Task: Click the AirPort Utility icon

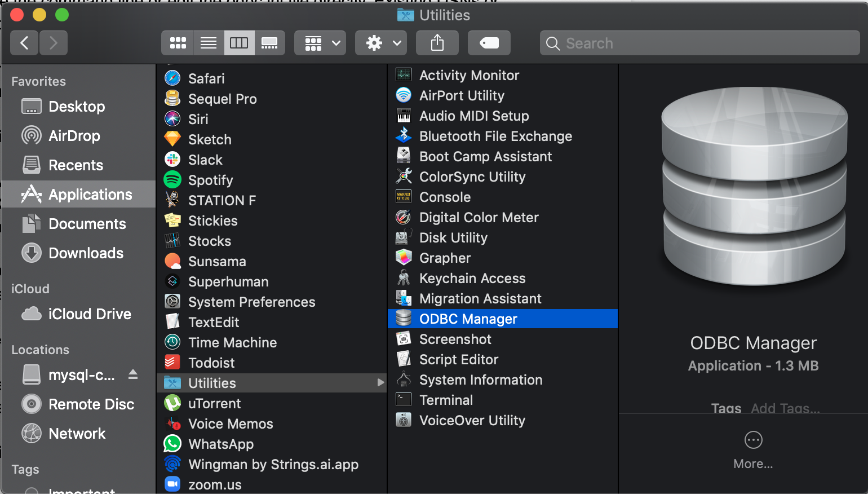Action: (x=404, y=95)
